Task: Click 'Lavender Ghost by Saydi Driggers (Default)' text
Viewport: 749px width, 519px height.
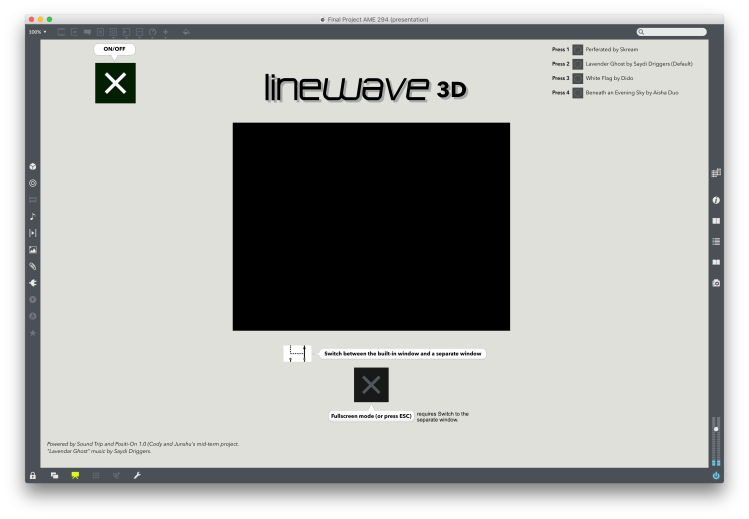Action: [x=639, y=64]
